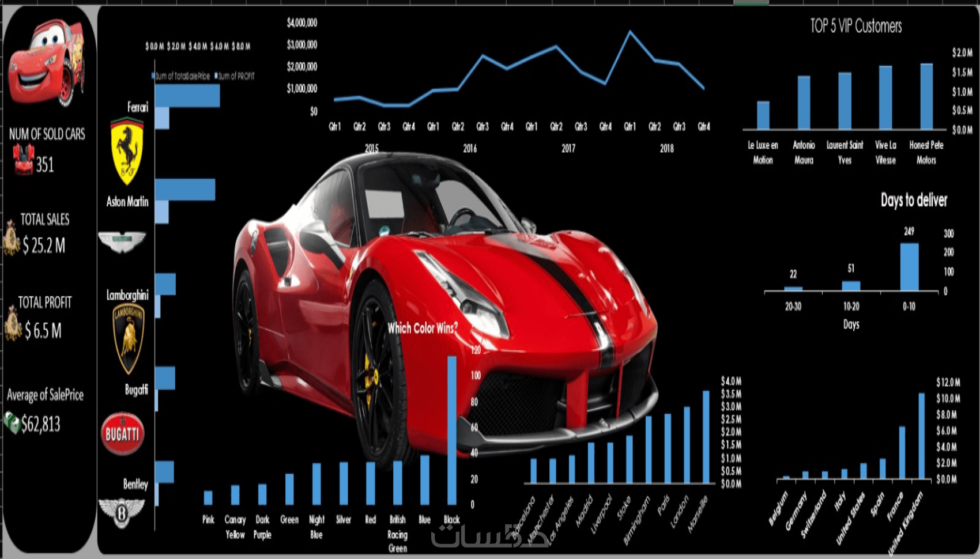
Task: Select the Lightning McQueen cartoon car image
Action: (46, 62)
